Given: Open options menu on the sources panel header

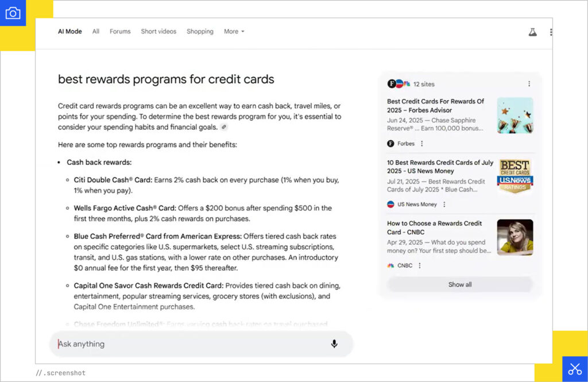Looking at the screenshot, I should click(x=529, y=84).
